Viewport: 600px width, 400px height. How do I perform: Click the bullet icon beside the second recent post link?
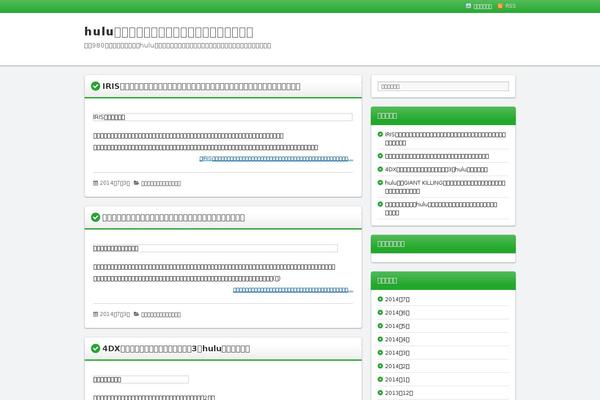pos(380,156)
